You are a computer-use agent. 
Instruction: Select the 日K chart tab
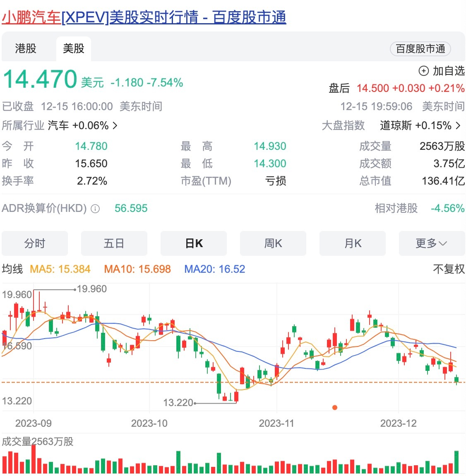194,243
